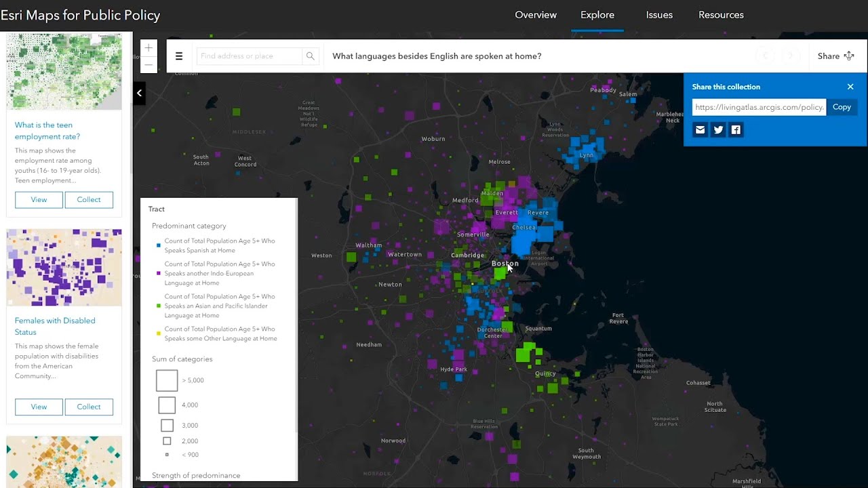This screenshot has width=868, height=488.
Task: Select the share URL text field
Action: pos(759,107)
